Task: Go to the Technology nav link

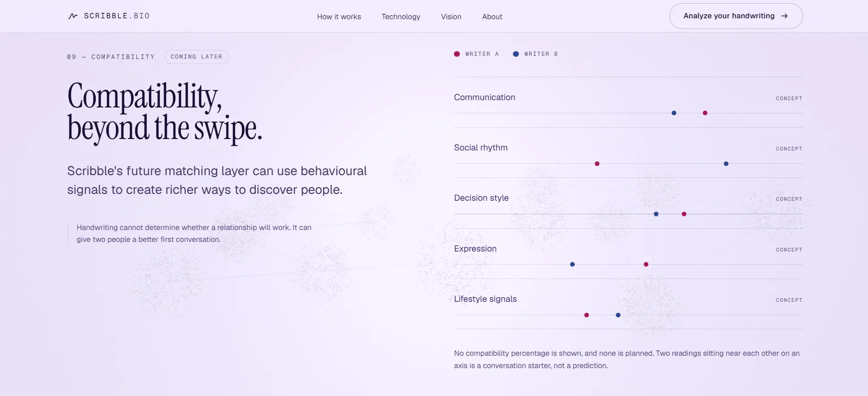Action: [x=401, y=17]
